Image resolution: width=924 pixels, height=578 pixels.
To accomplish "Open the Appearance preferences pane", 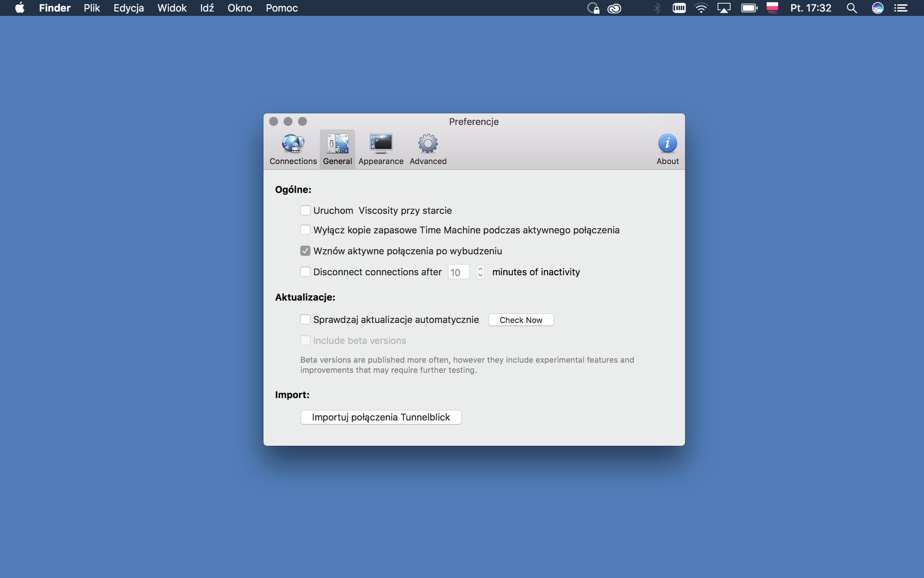I will (381, 149).
